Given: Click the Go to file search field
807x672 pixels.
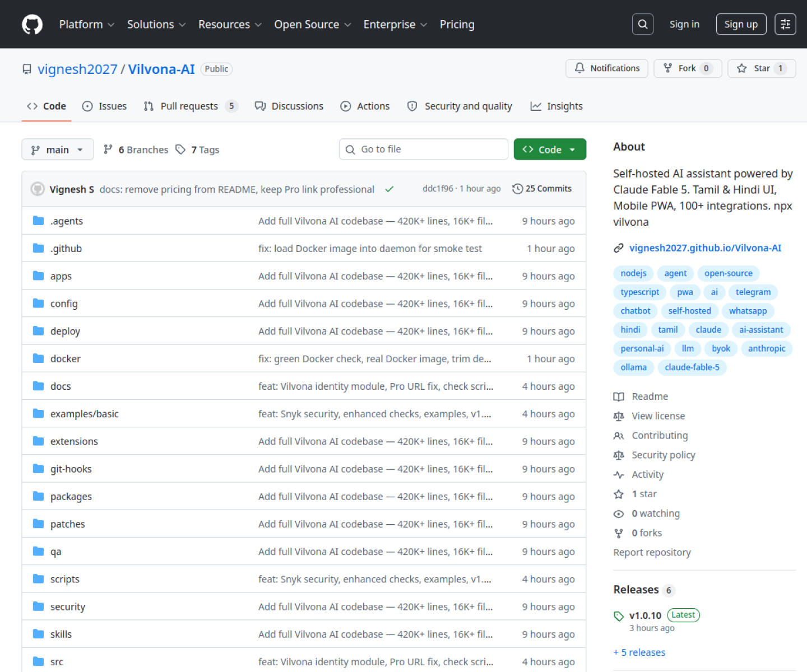Looking at the screenshot, I should (424, 150).
